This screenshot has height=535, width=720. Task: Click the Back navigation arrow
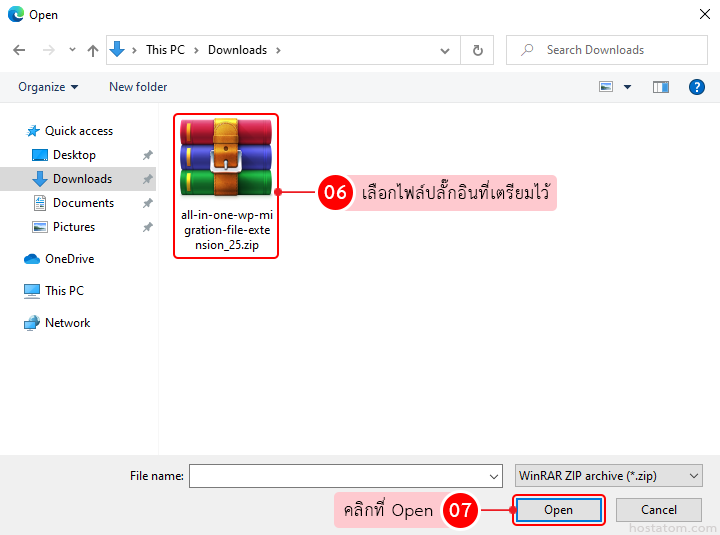point(19,50)
